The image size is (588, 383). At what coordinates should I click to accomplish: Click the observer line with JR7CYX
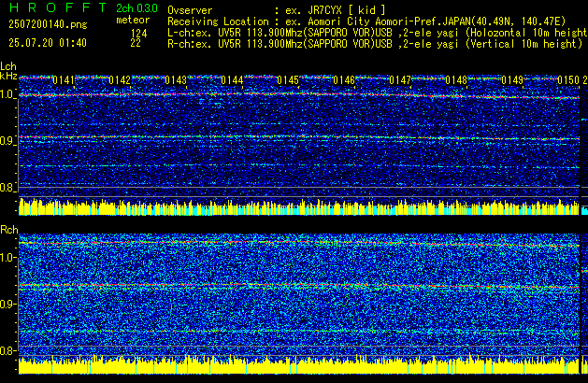coord(277,10)
